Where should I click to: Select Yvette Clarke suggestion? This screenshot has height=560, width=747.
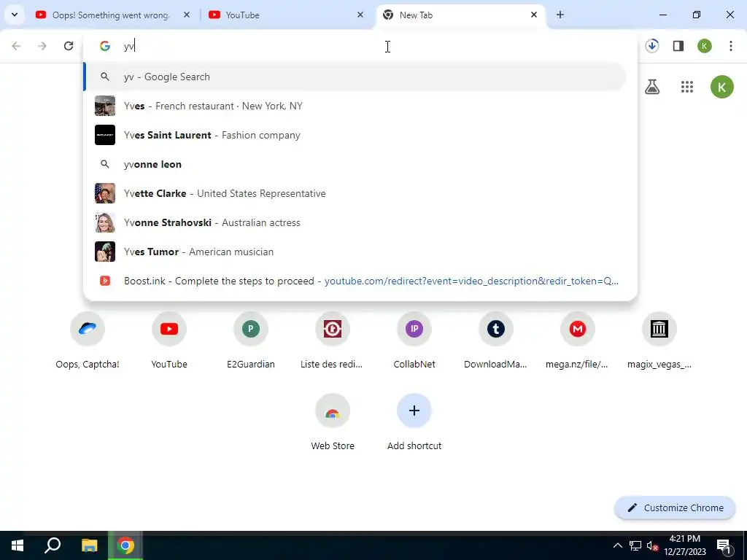(x=355, y=193)
